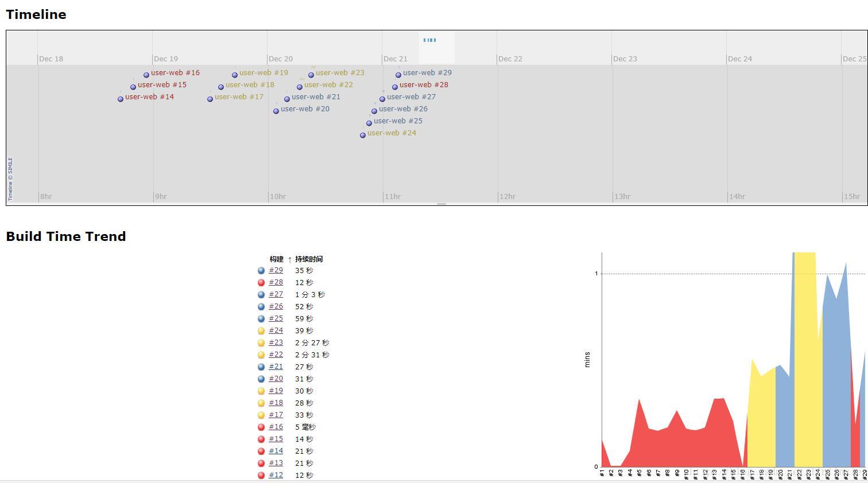Select timeline event user-web #19
This screenshot has width=868, height=483.
click(263, 73)
